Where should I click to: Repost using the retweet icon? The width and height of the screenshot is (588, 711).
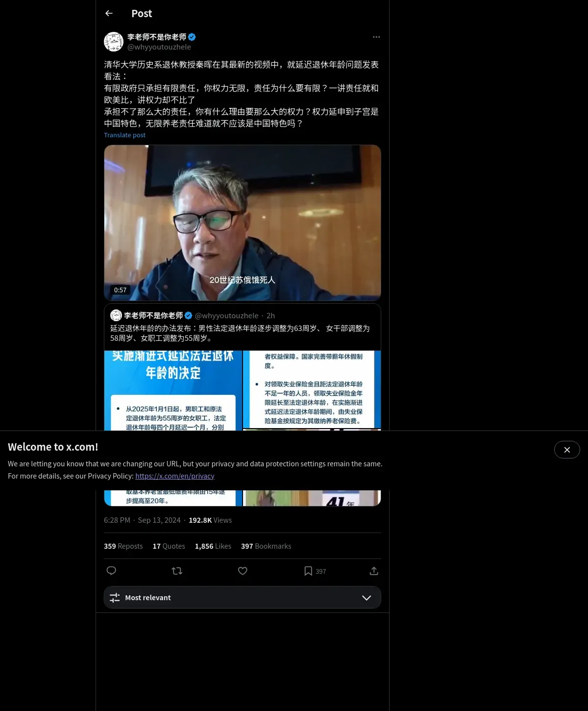[x=177, y=571]
